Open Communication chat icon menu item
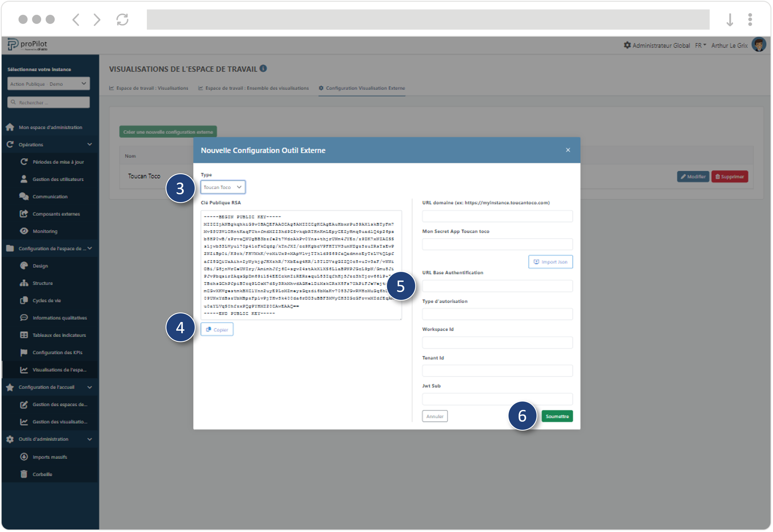Image resolution: width=773 pixels, height=532 pixels. [24, 196]
